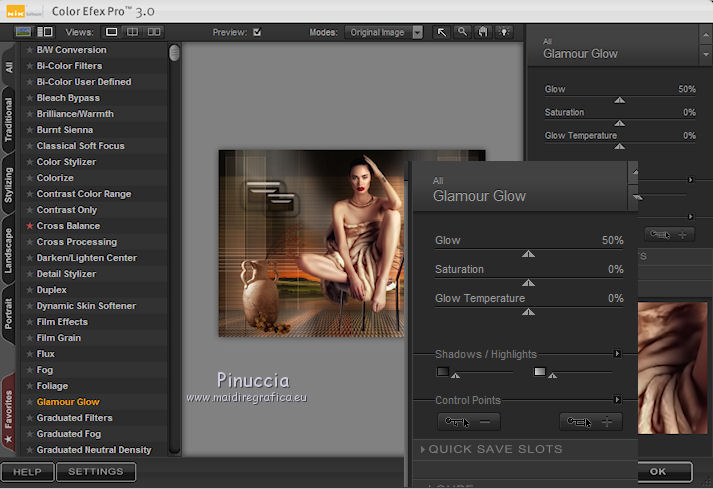713x489 pixels.
Task: Click the SETTINGS button
Action: click(96, 472)
